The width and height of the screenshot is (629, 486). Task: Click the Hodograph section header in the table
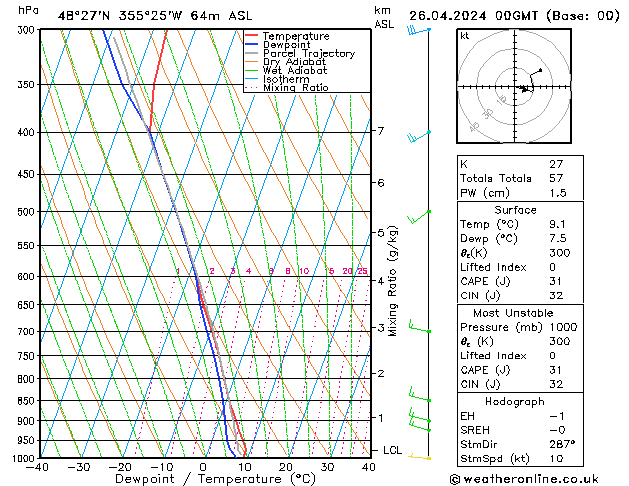515,401
